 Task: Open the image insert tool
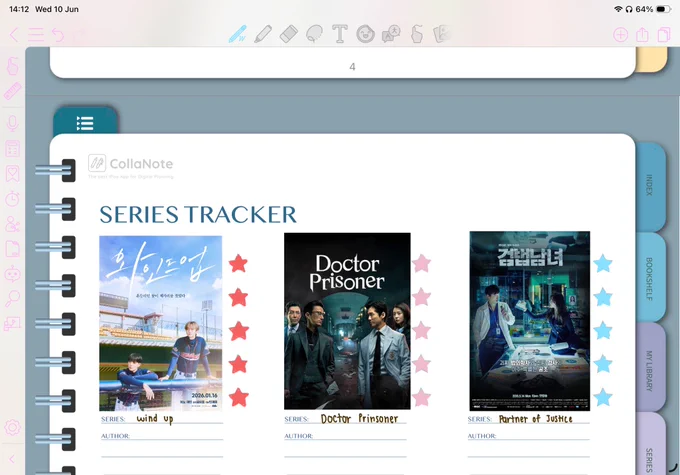click(x=442, y=34)
